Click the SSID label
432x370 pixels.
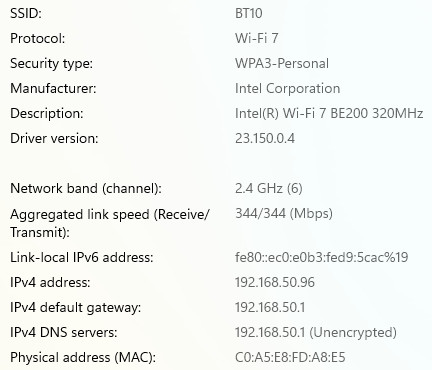pos(26,13)
